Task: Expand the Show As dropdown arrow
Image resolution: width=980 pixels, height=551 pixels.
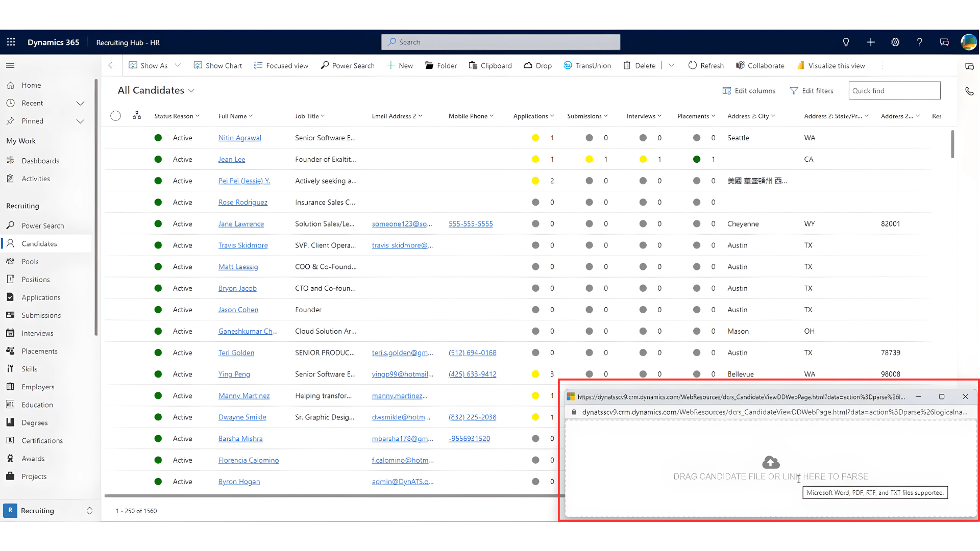Action: coord(178,65)
